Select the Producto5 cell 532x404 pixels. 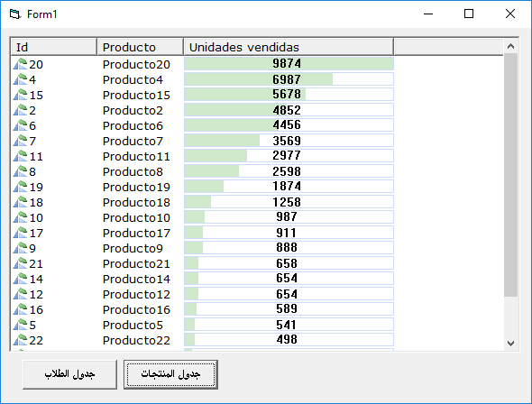pos(133,325)
